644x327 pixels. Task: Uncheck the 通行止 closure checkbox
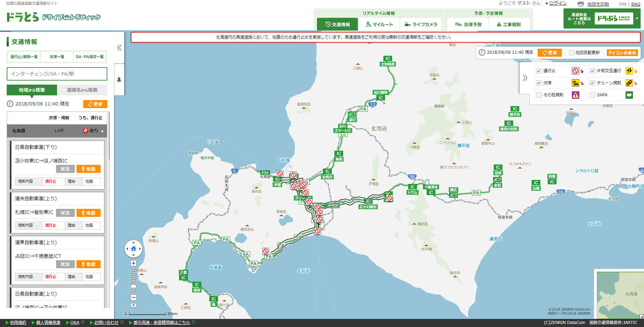click(x=539, y=71)
